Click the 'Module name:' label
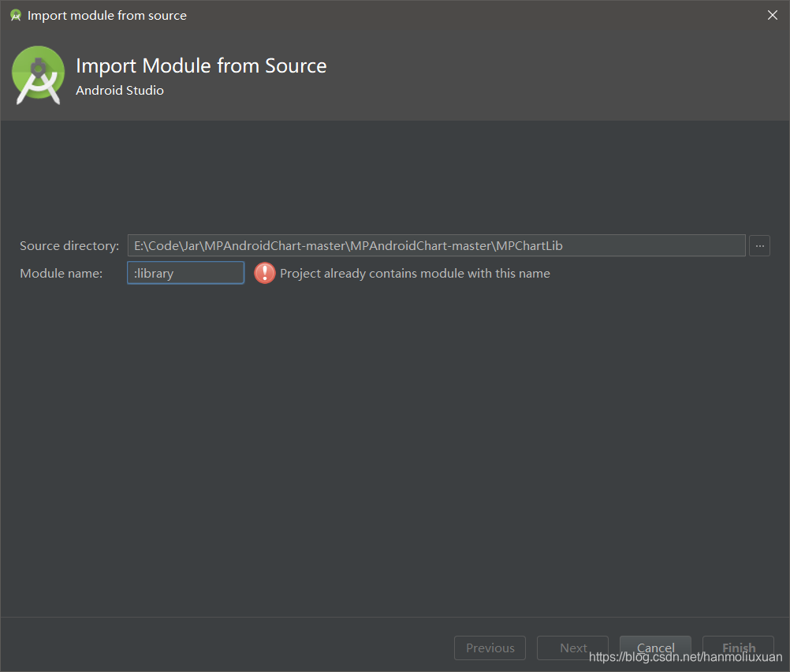The height and width of the screenshot is (672, 790). pyautogui.click(x=61, y=273)
